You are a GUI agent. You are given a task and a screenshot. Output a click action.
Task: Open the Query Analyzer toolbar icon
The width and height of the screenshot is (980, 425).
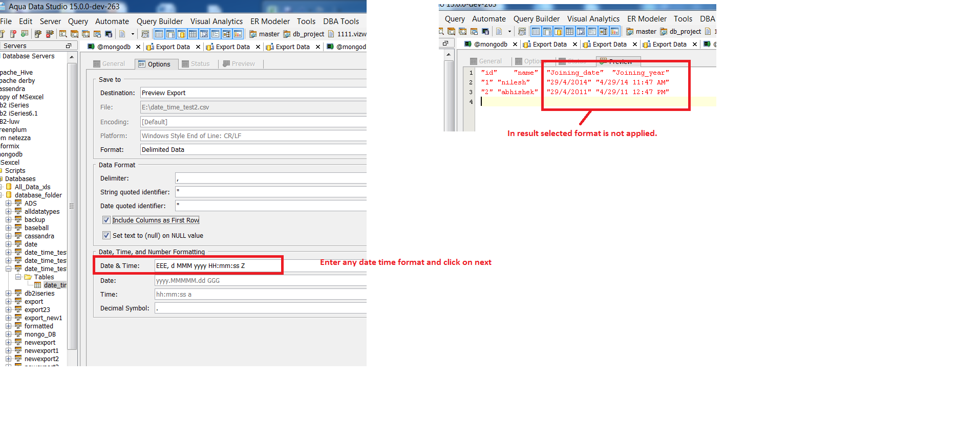pos(63,34)
